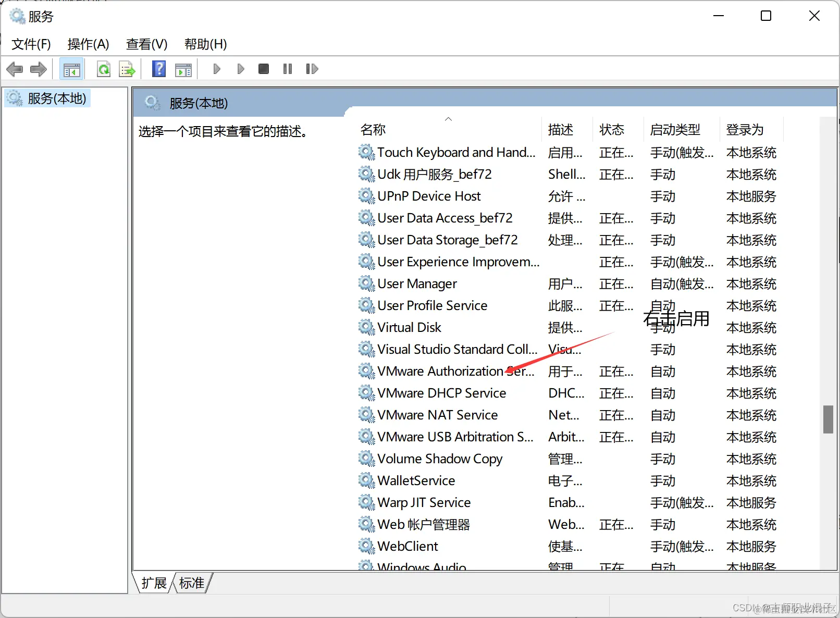
Task: Click the gear icon of VMware NAT Service
Action: [366, 415]
